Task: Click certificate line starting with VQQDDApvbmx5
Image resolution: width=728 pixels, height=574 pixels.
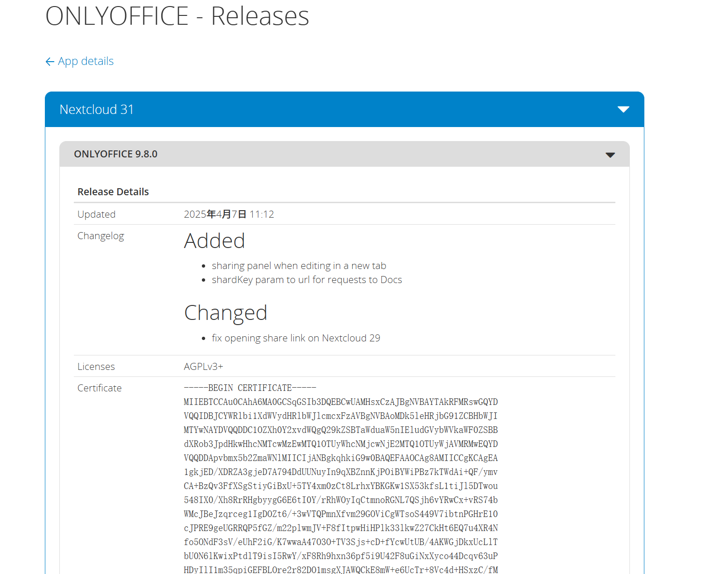Action: point(341,458)
